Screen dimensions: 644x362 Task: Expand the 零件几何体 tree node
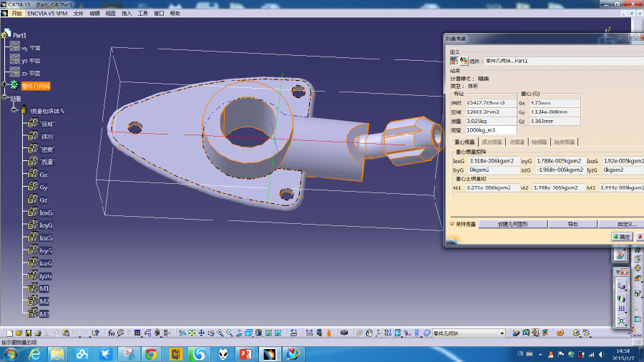coord(5,85)
